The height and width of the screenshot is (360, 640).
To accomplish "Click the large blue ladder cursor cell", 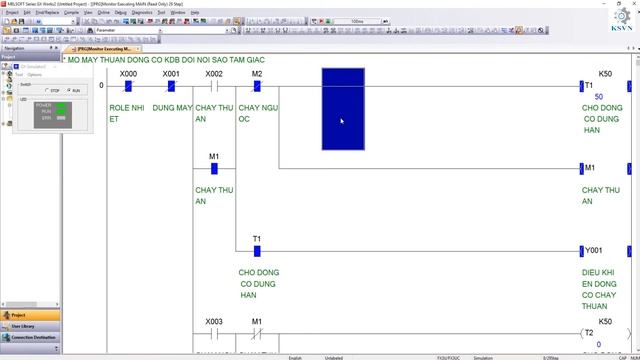I will pyautogui.click(x=343, y=109).
